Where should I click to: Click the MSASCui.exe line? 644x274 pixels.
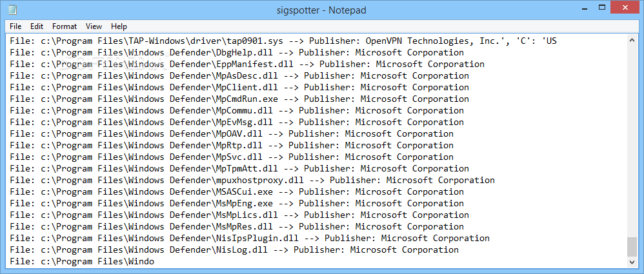pyautogui.click(x=237, y=191)
